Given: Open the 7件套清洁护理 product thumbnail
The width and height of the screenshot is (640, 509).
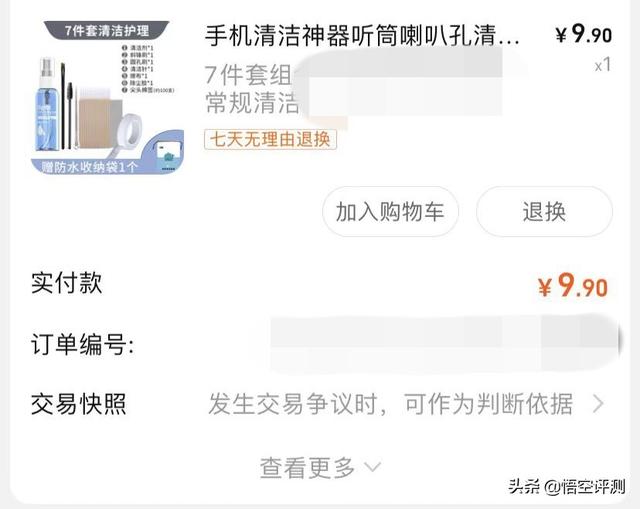Looking at the screenshot, I should [107, 98].
